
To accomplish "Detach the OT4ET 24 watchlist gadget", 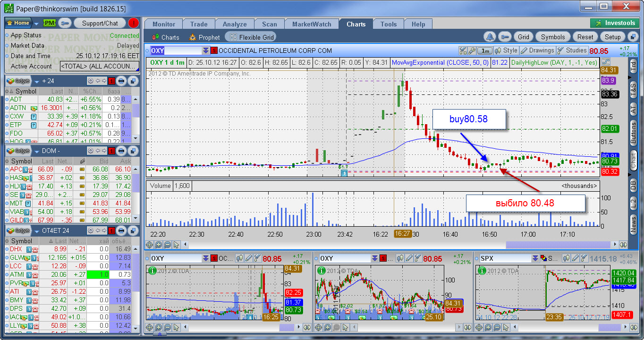I will (x=133, y=230).
